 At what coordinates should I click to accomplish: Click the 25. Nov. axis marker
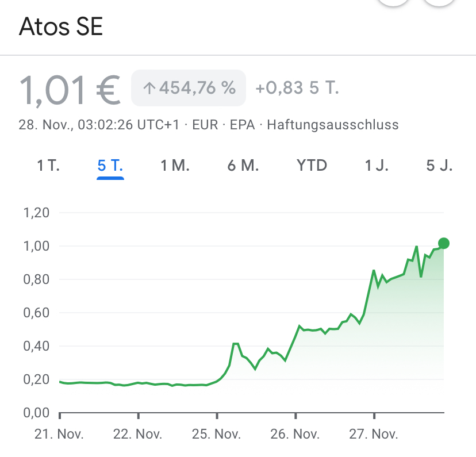216,434
